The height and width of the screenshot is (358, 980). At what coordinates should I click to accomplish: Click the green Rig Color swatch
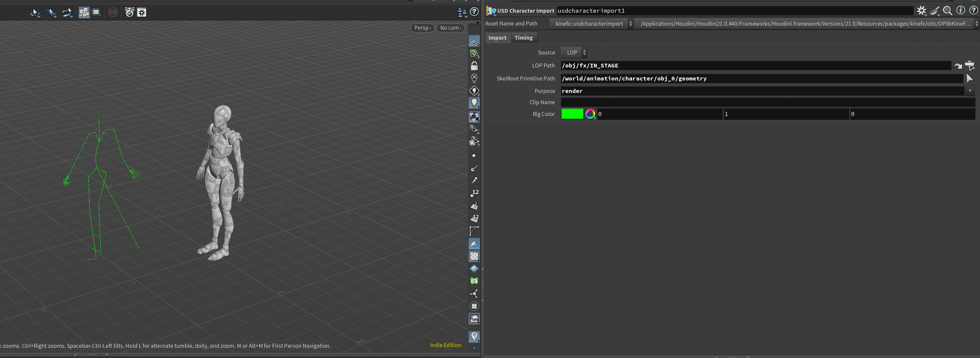pyautogui.click(x=572, y=114)
